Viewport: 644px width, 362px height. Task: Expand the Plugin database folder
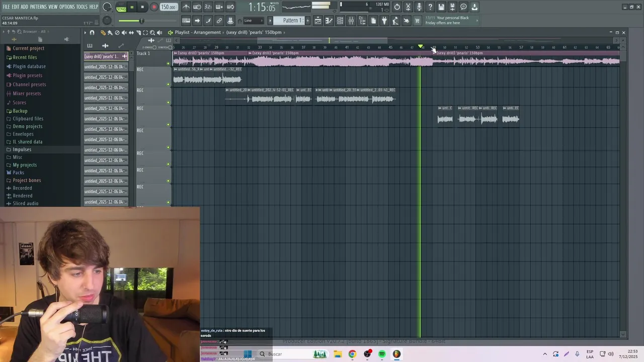[x=29, y=66]
